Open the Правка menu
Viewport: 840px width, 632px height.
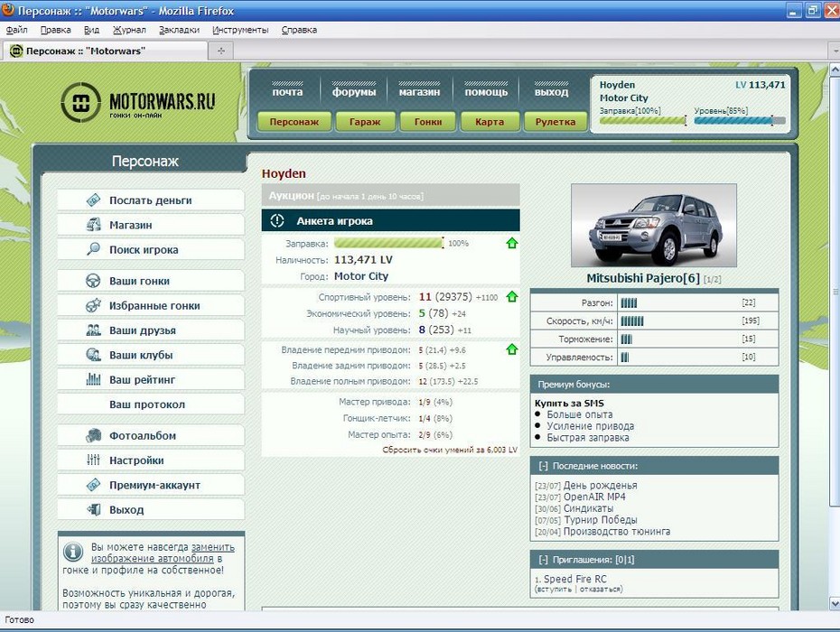[x=56, y=30]
